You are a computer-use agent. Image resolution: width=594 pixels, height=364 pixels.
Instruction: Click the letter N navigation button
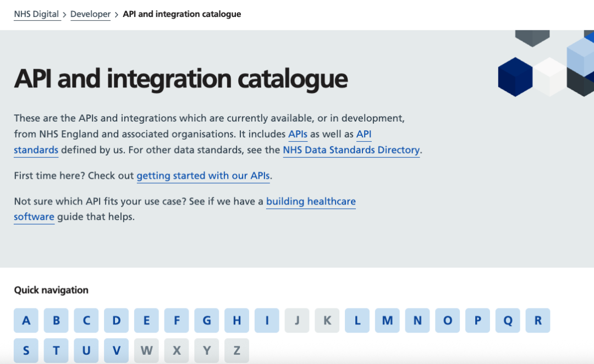point(417,321)
